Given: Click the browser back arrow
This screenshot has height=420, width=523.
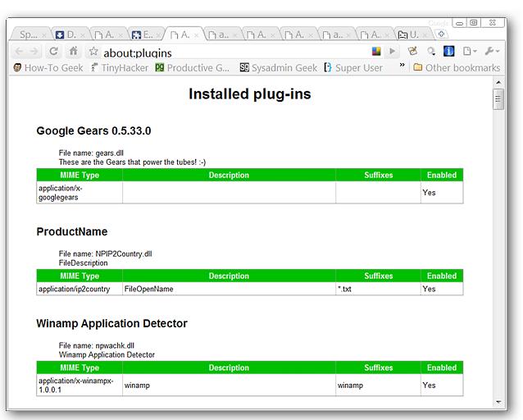Looking at the screenshot, I should click(20, 52).
